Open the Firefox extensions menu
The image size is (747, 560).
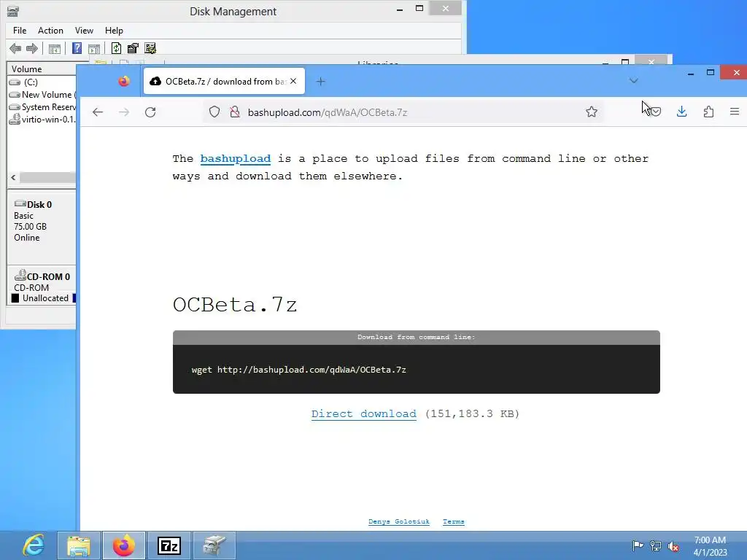click(x=708, y=112)
